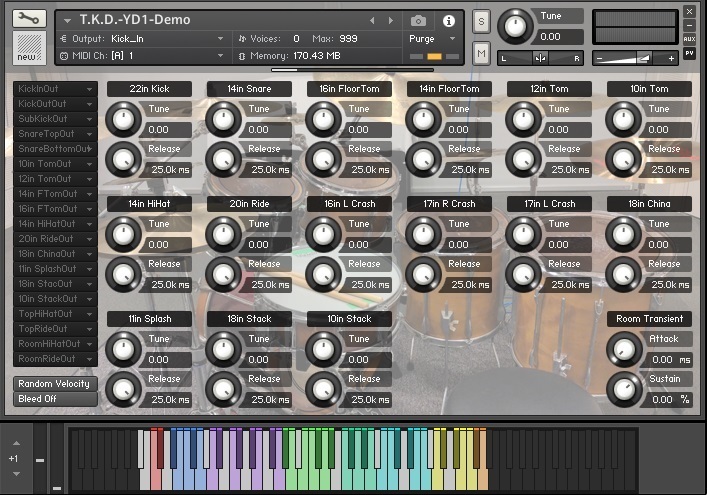Open the Output Kick_In dropdown
This screenshot has width=707, height=495.
[142, 39]
